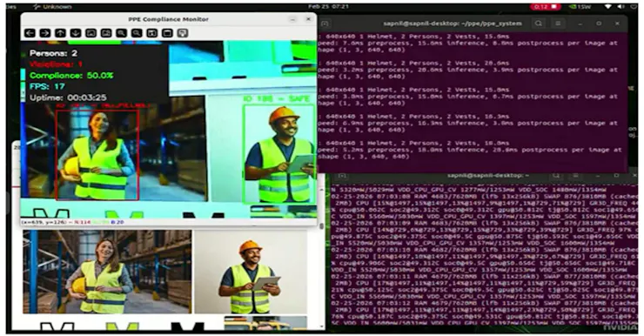Screen dimensions: 644x336
Task: Reset to original size with Zoom x1 icon
Action: [x=91, y=33]
